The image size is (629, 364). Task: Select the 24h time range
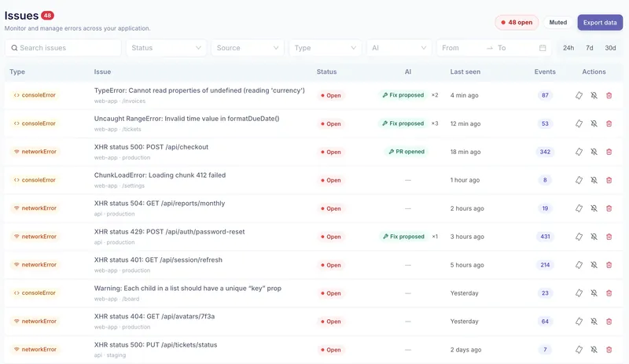click(x=568, y=48)
